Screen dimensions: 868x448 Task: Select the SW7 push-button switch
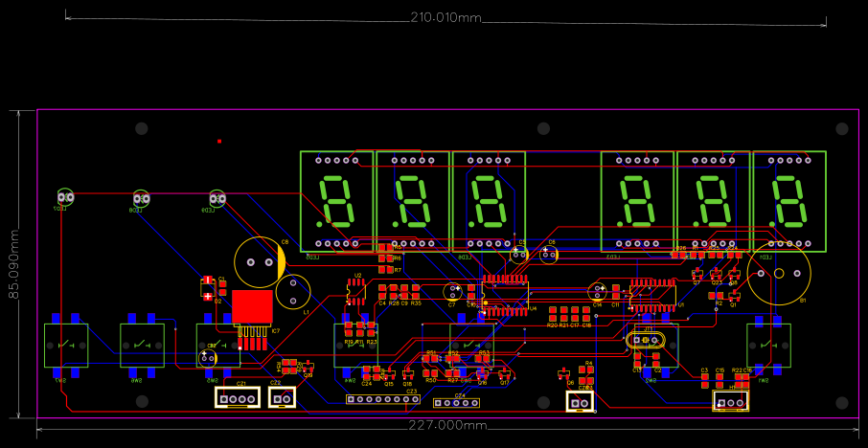[x=66, y=346]
